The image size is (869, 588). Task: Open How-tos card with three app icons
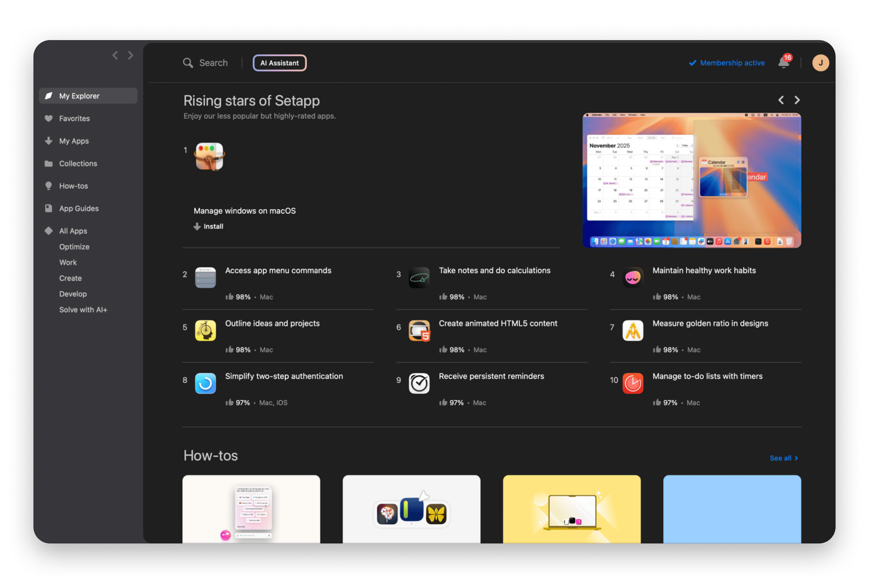tap(411, 509)
